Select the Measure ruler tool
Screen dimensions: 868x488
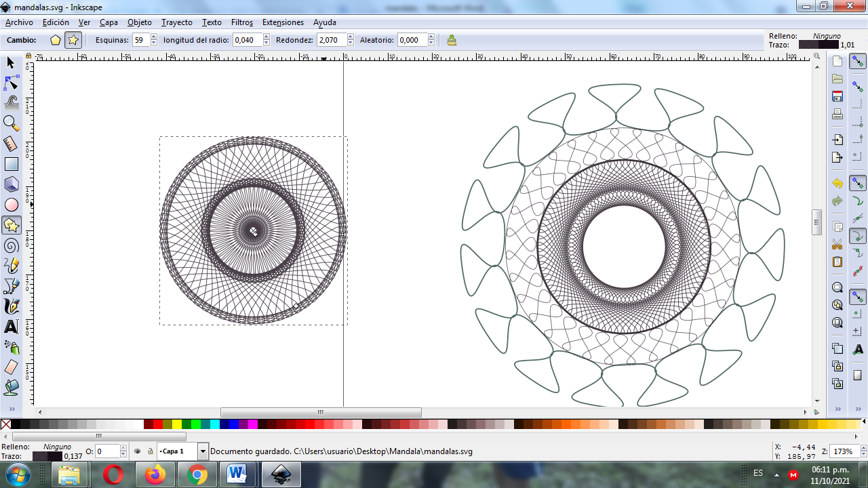(x=11, y=144)
